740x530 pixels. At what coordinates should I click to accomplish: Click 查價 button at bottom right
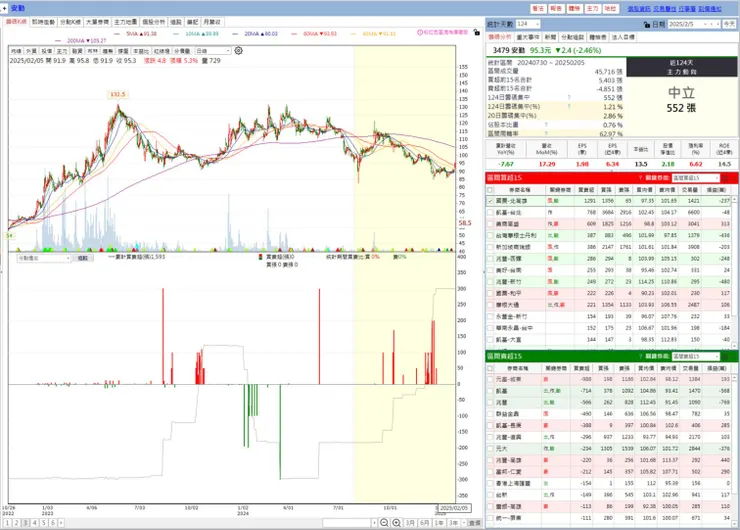pyautogui.click(x=475, y=523)
